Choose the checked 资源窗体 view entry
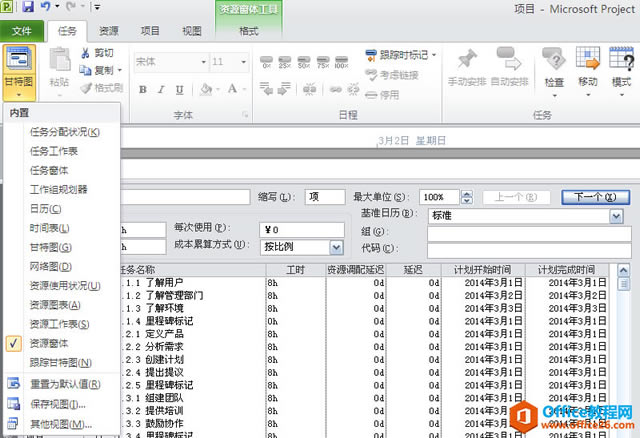Image resolution: width=640 pixels, height=438 pixels. (x=49, y=343)
